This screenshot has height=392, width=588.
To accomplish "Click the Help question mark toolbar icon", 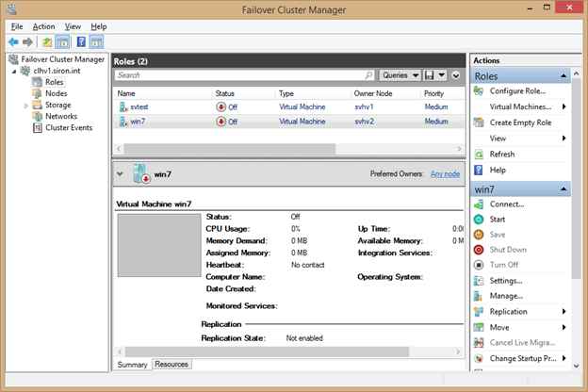I will click(x=80, y=41).
